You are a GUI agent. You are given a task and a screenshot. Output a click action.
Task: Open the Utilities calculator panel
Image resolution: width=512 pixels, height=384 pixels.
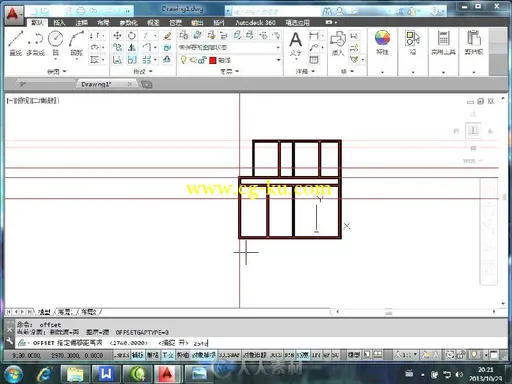pos(443,42)
